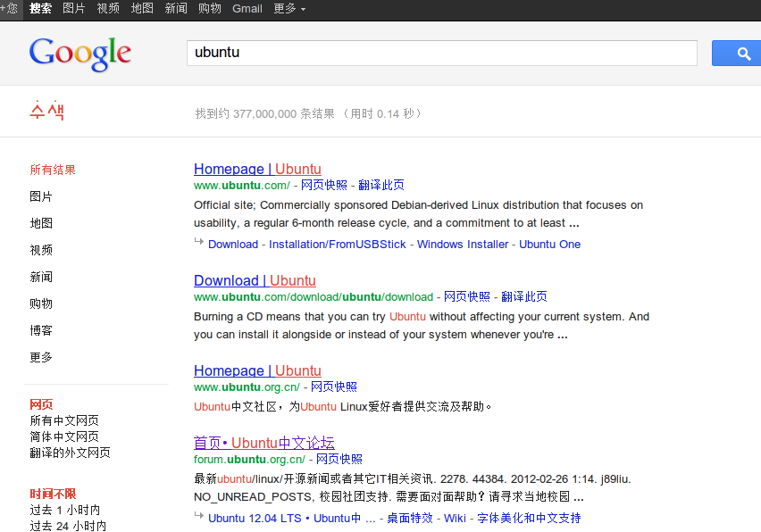Filter results by 地图 in sidebar
The width and height of the screenshot is (761, 532).
41,223
